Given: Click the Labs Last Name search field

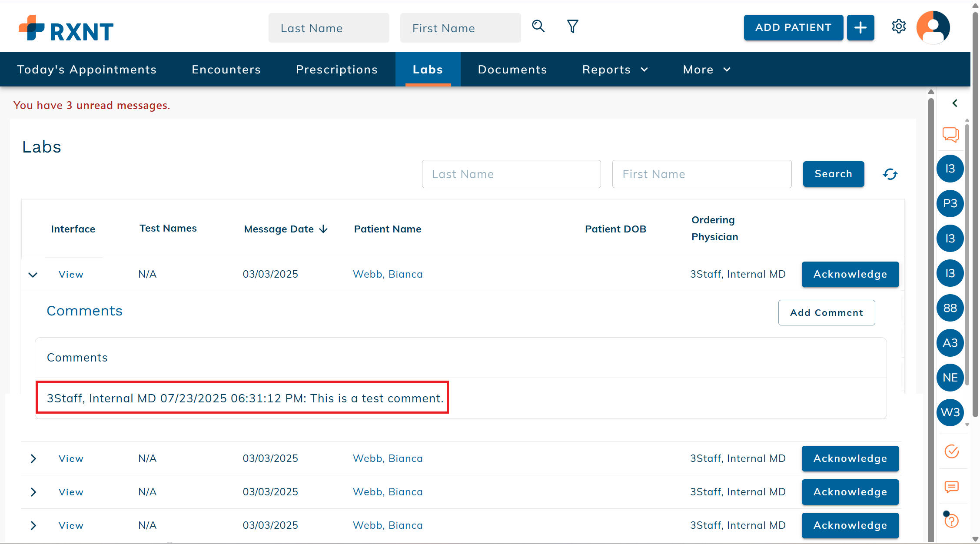Looking at the screenshot, I should (511, 174).
